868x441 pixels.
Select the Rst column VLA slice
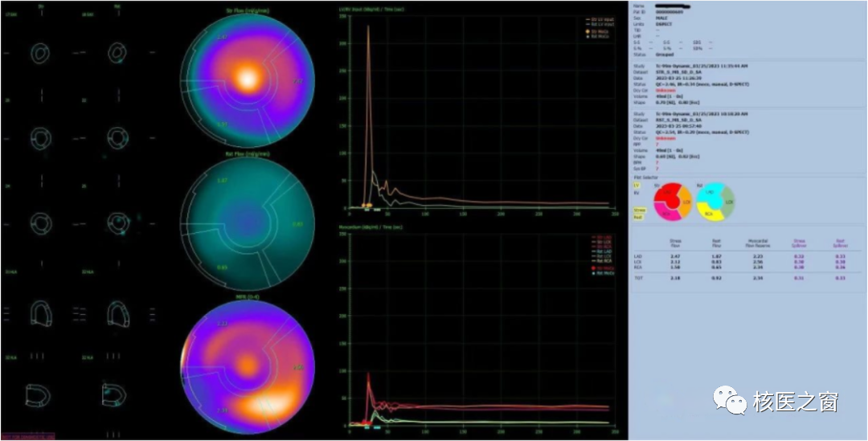click(115, 394)
